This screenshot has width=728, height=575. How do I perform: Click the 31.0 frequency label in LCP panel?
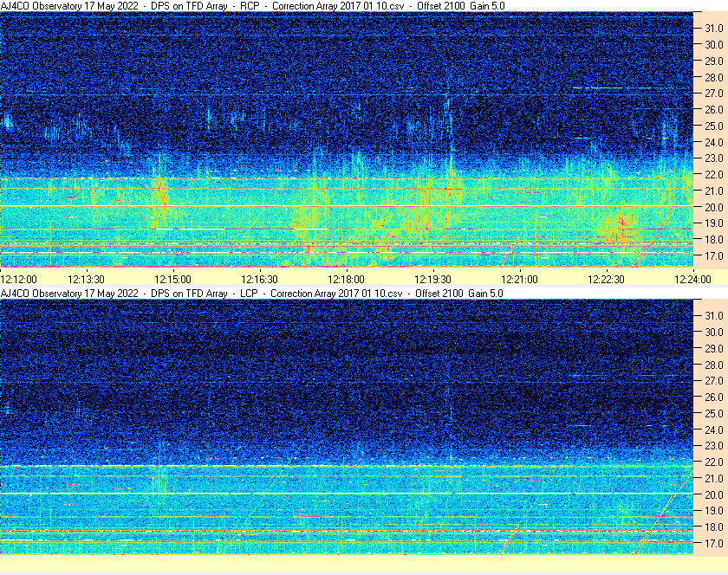coord(713,315)
